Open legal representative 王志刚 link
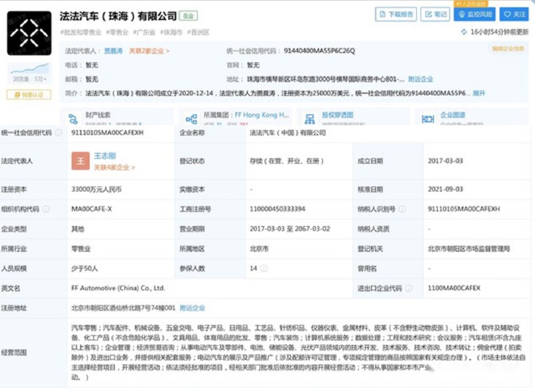535x392 pixels. (x=105, y=156)
